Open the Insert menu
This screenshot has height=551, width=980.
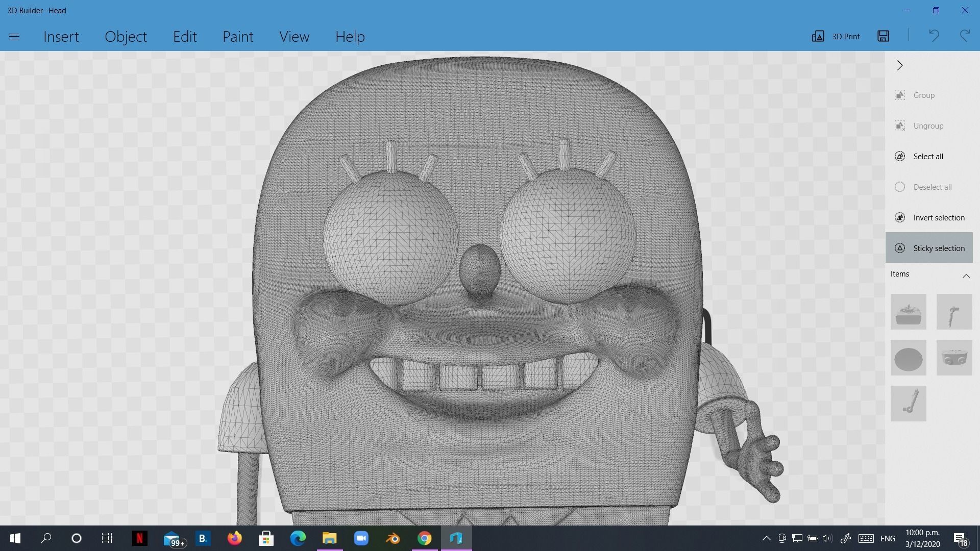point(61,36)
